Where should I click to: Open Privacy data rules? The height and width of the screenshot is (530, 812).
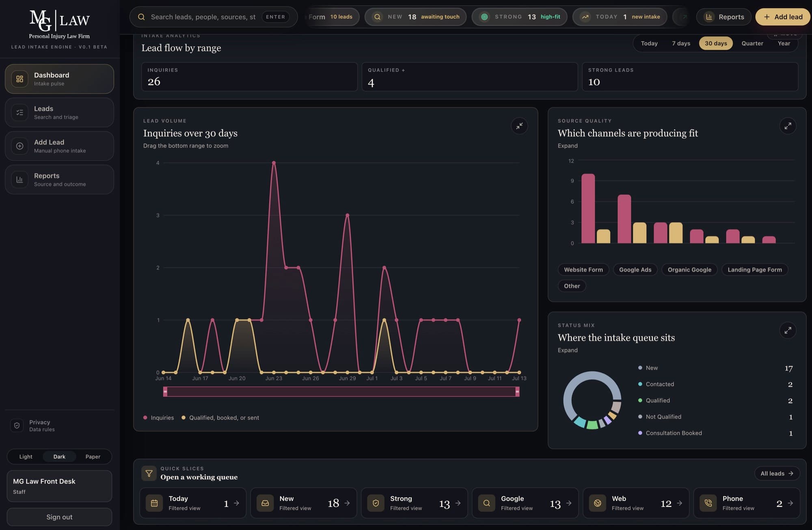click(59, 425)
